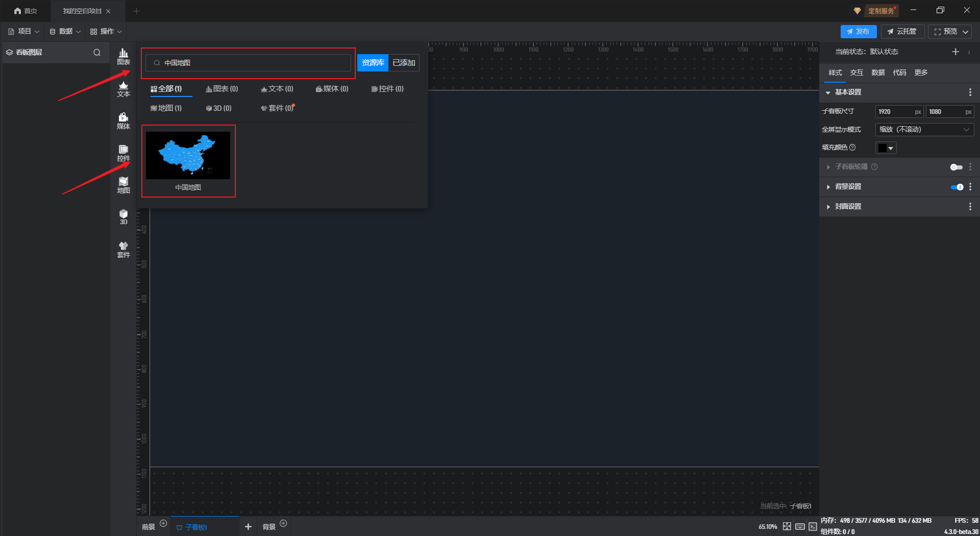Open the 数据 menu in menu bar
The width and height of the screenshot is (980, 536).
tap(65, 32)
